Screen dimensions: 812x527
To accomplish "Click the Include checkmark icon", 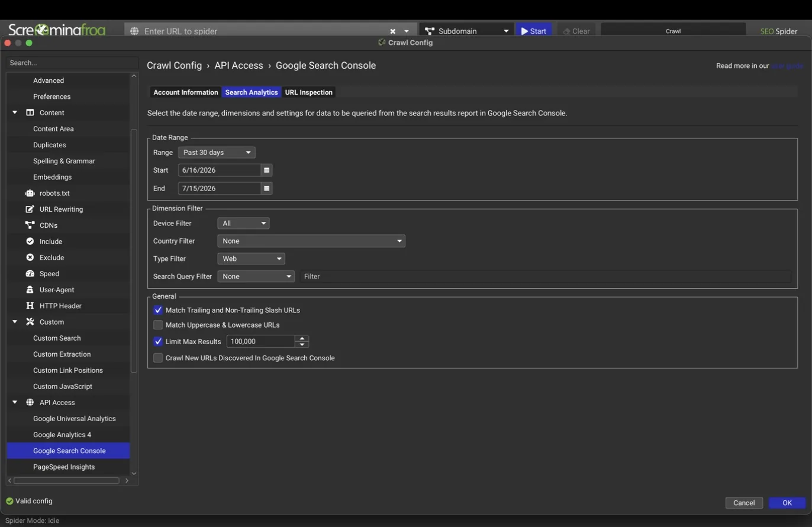I will 30,241.
